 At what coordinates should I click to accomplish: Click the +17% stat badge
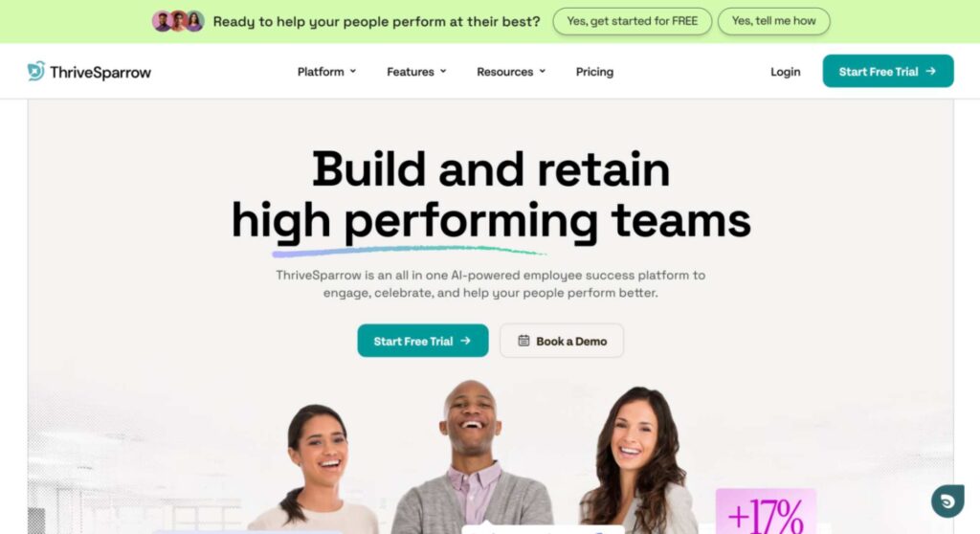(x=766, y=511)
